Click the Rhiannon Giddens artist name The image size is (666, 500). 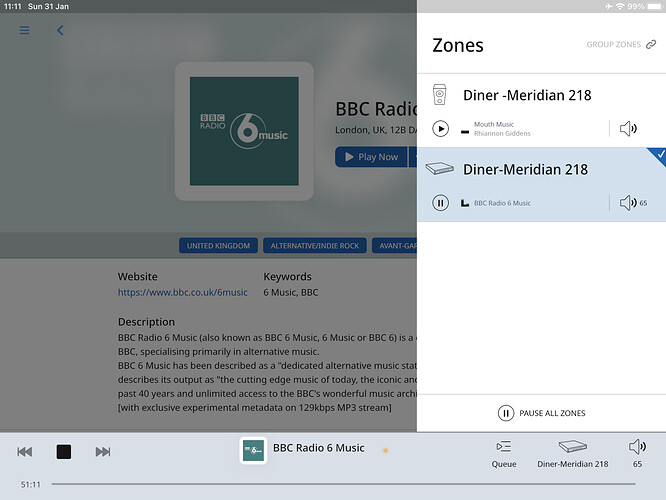click(x=502, y=133)
